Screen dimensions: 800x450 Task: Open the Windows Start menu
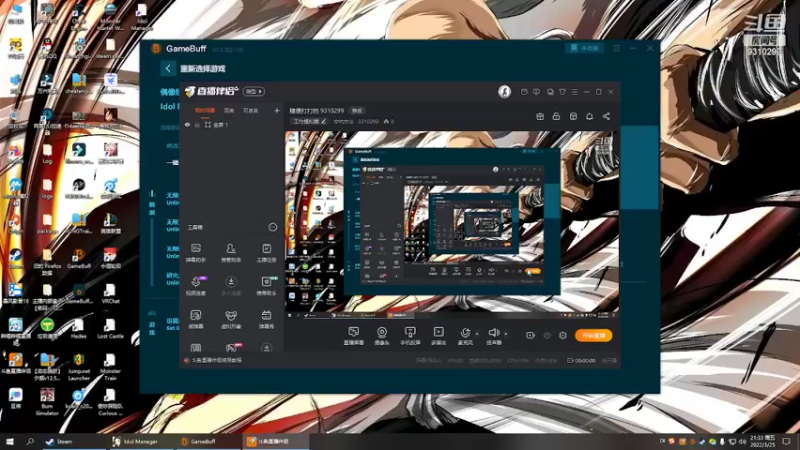(10, 441)
